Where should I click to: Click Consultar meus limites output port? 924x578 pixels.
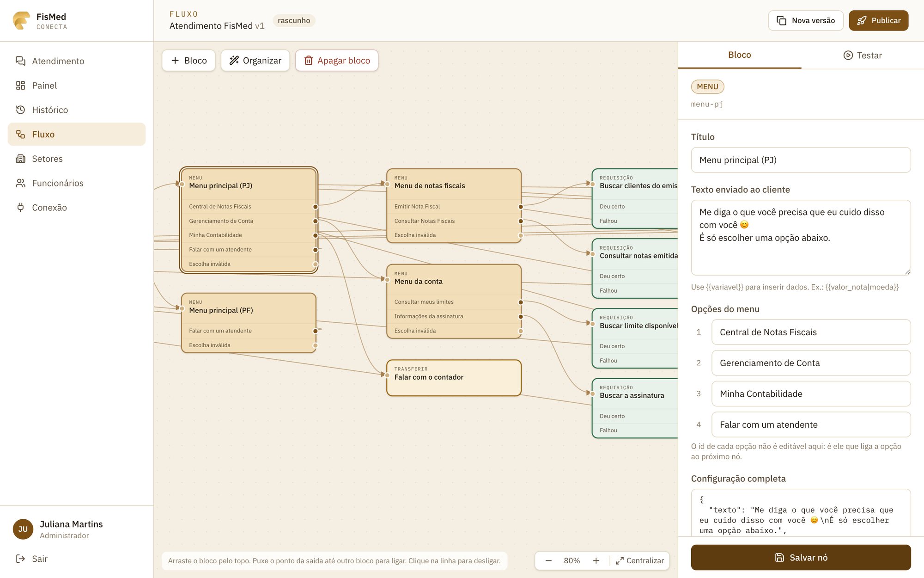pos(521,302)
